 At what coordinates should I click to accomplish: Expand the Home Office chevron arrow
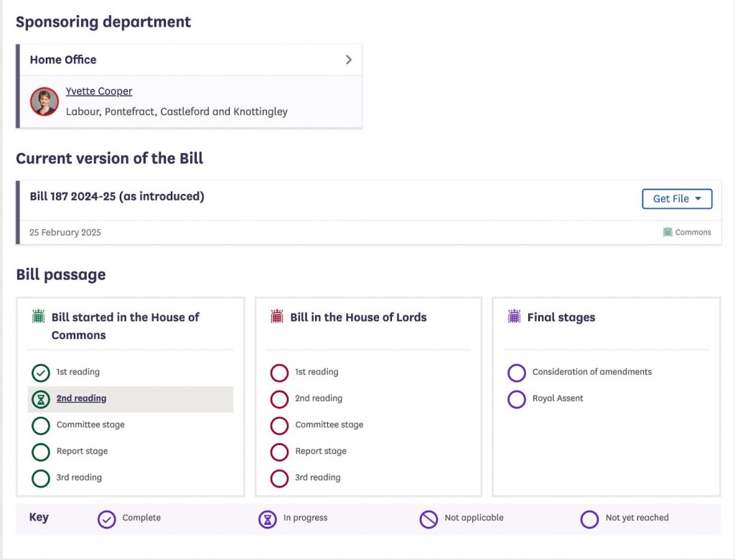pyautogui.click(x=349, y=60)
